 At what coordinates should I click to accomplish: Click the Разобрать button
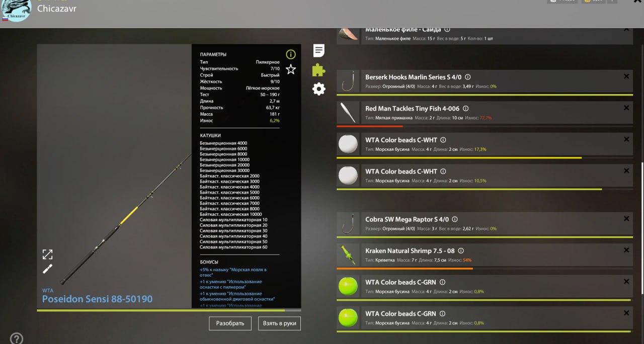click(230, 323)
